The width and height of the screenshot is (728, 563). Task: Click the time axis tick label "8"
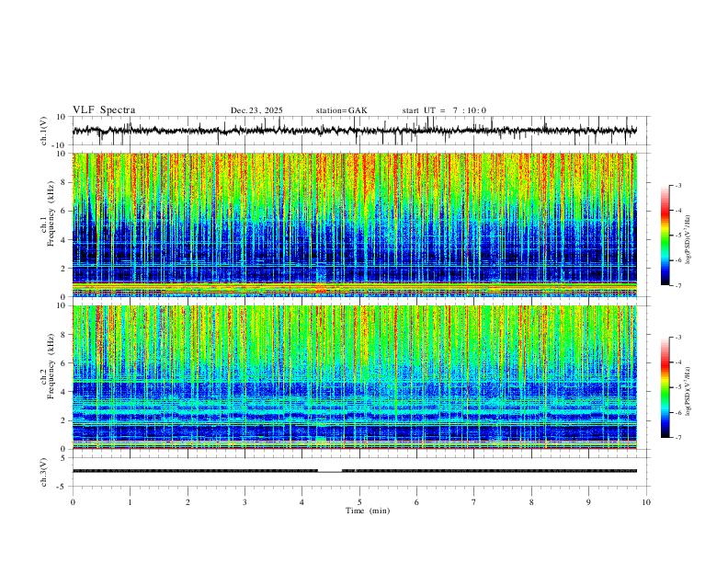[531, 502]
